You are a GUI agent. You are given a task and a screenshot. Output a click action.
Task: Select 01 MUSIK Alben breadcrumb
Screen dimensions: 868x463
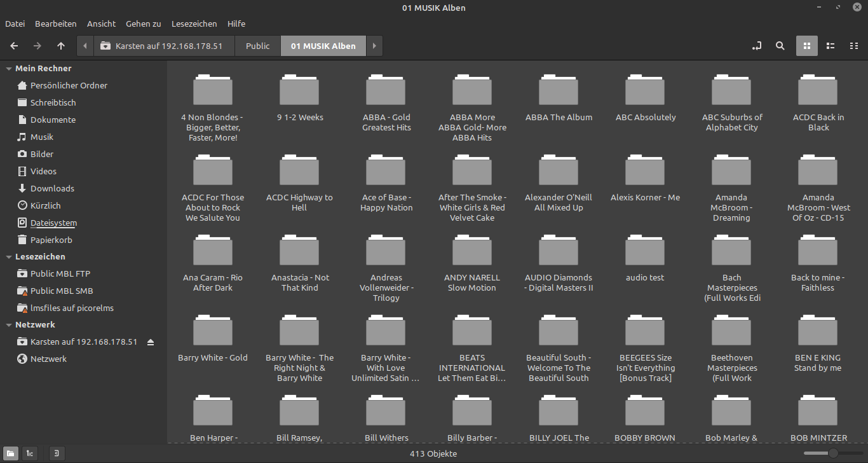coord(323,46)
